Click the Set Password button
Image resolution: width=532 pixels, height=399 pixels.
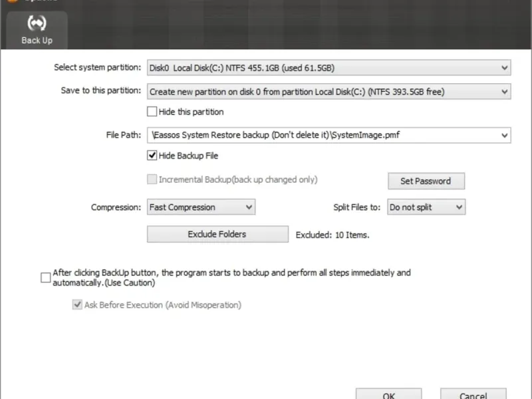pos(426,181)
